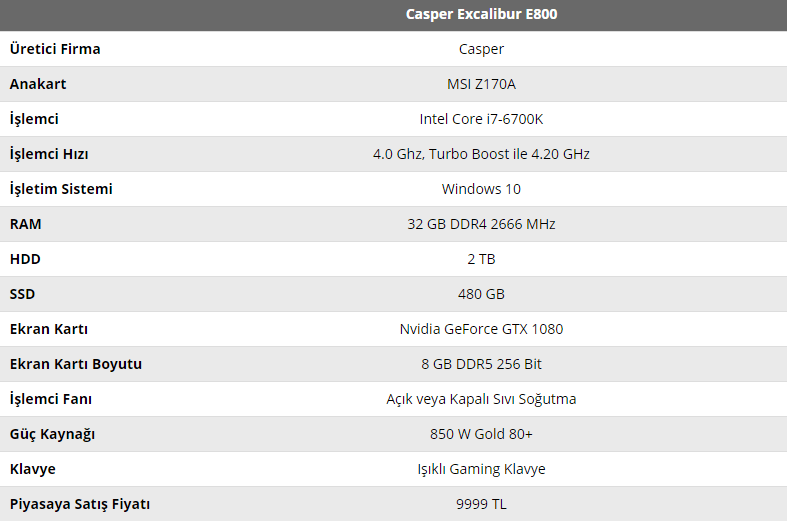Image resolution: width=787 pixels, height=521 pixels.
Task: Select the İşlemci Hızı row label
Action: pos(49,154)
